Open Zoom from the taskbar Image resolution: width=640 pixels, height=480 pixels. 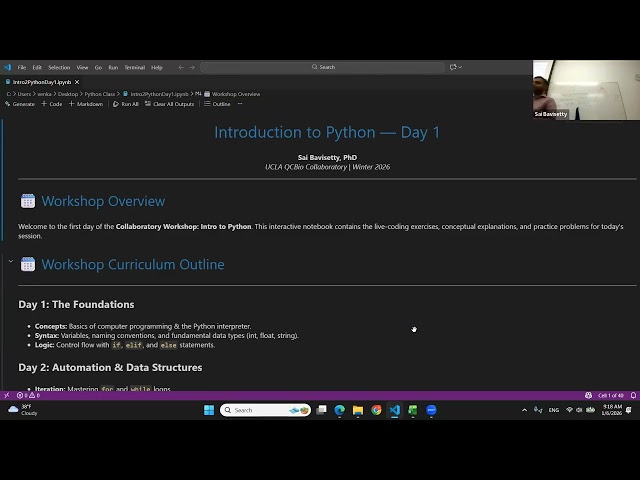pyautogui.click(x=431, y=410)
